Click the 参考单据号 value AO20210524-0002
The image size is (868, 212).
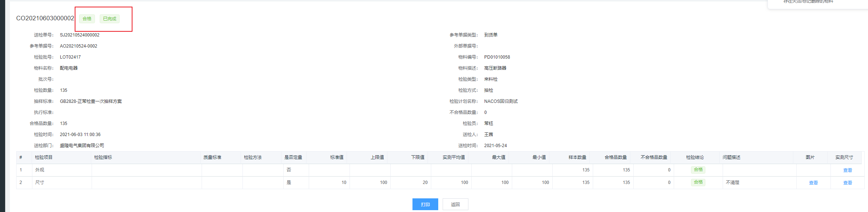[x=78, y=46]
